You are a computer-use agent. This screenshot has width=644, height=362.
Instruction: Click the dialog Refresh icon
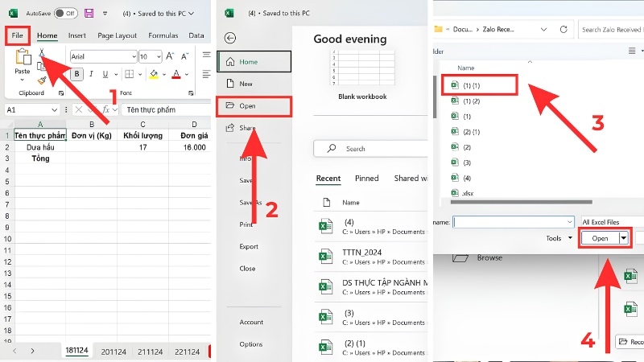tap(563, 29)
